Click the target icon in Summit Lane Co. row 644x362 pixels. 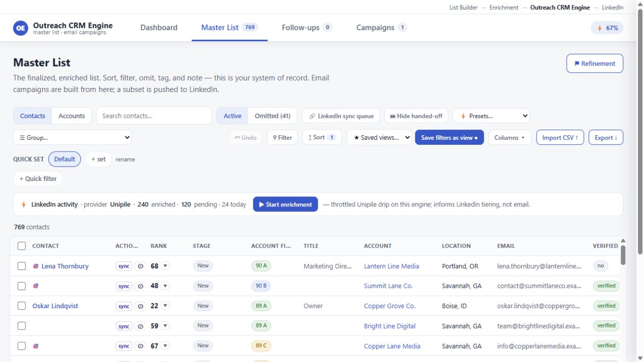(36, 286)
